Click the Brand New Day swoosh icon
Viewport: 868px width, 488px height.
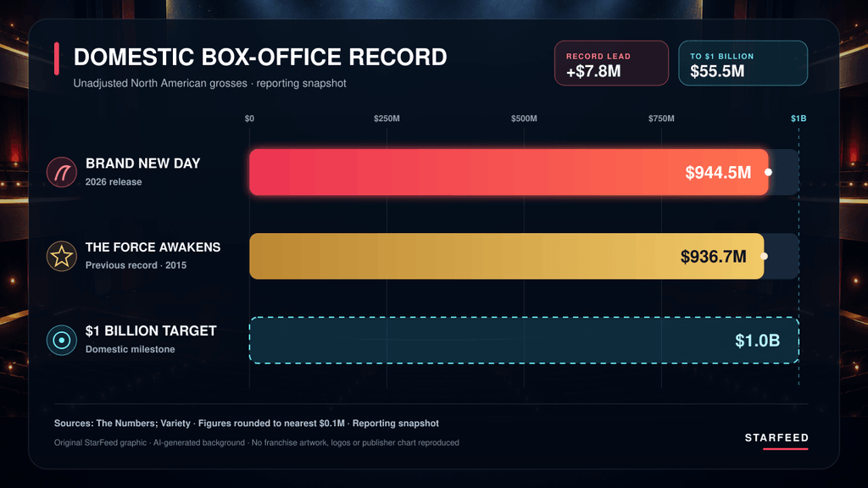(x=61, y=172)
